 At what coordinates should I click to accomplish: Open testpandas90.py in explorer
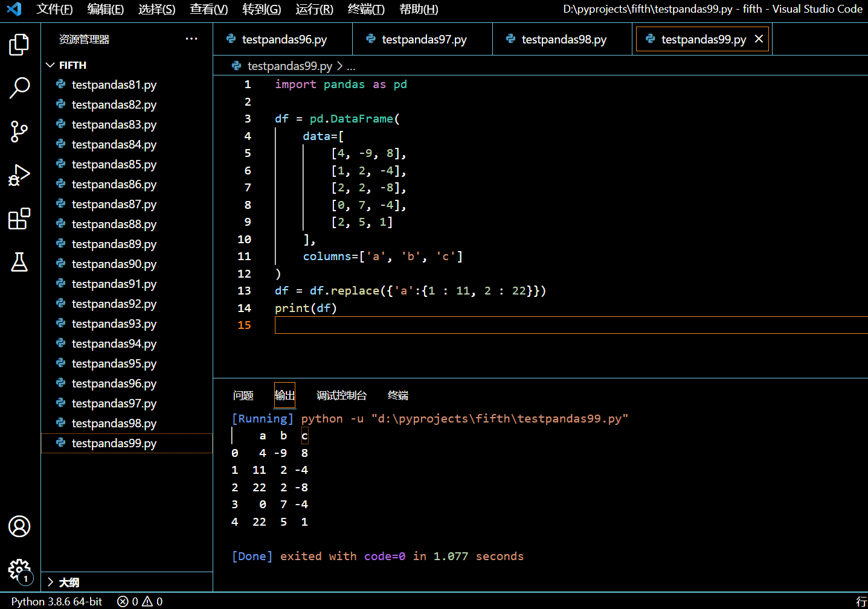(x=127, y=264)
